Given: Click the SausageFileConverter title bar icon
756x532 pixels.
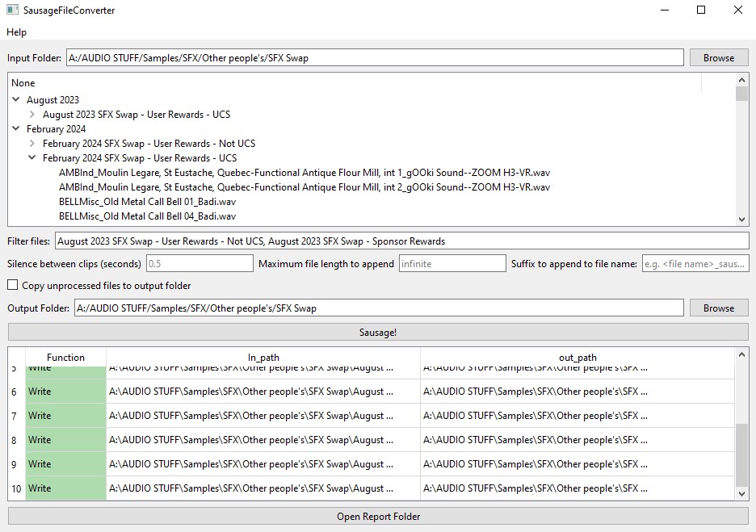Looking at the screenshot, I should [x=13, y=10].
